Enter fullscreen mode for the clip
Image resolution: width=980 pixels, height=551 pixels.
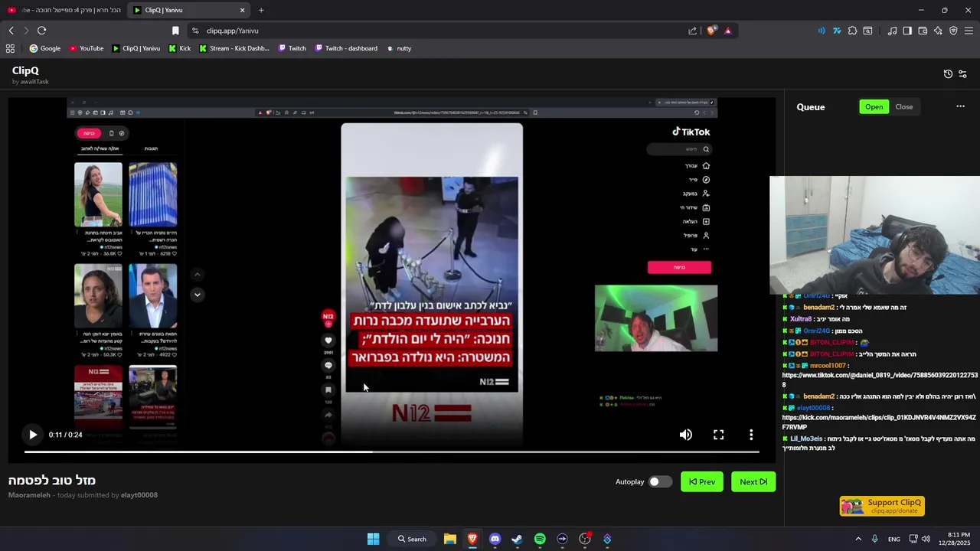718,435
